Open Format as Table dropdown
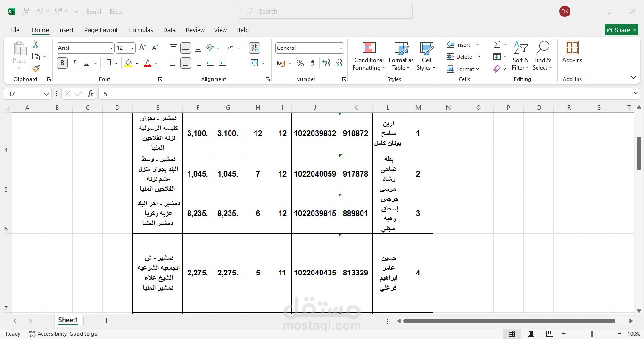 pyautogui.click(x=401, y=56)
